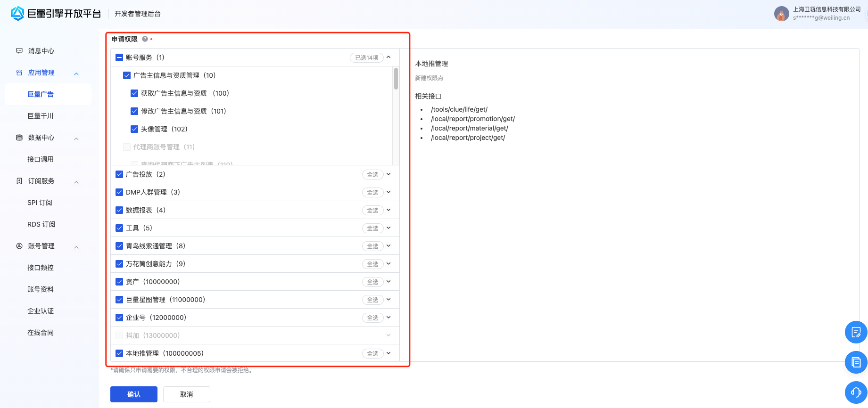The height and width of the screenshot is (408, 868).
Task: Click the 订阅服务 bookmark icon
Action: pyautogui.click(x=19, y=181)
